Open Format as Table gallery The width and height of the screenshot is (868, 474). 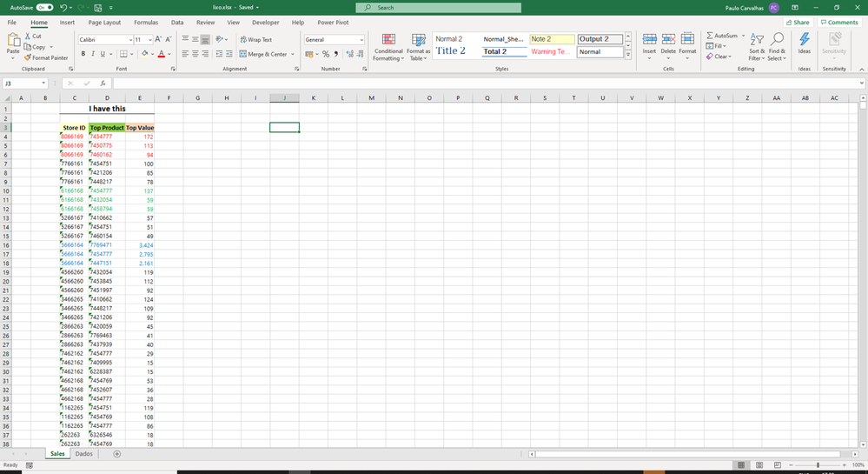(x=418, y=47)
